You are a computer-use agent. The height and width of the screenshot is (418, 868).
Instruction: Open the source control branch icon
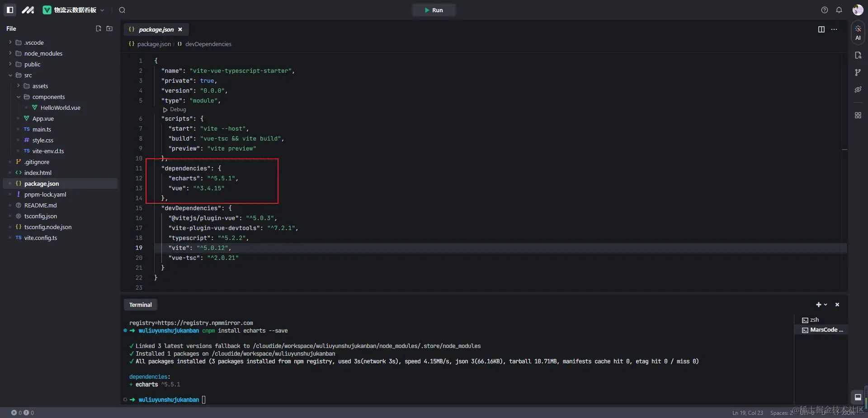tap(858, 72)
